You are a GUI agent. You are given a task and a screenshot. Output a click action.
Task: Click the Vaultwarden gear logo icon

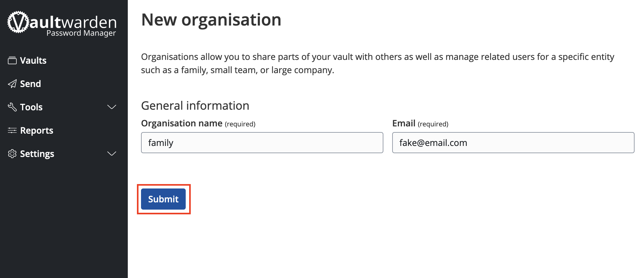pyautogui.click(x=18, y=22)
